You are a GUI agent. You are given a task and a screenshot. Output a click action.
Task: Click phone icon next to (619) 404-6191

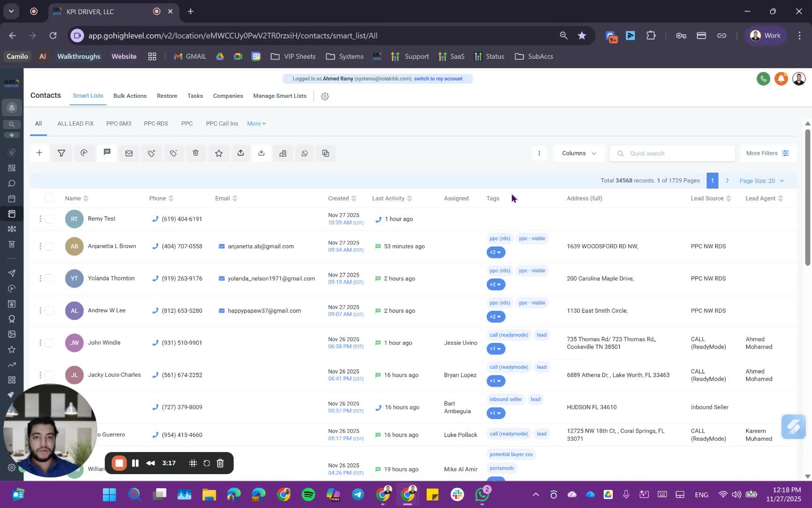click(155, 219)
